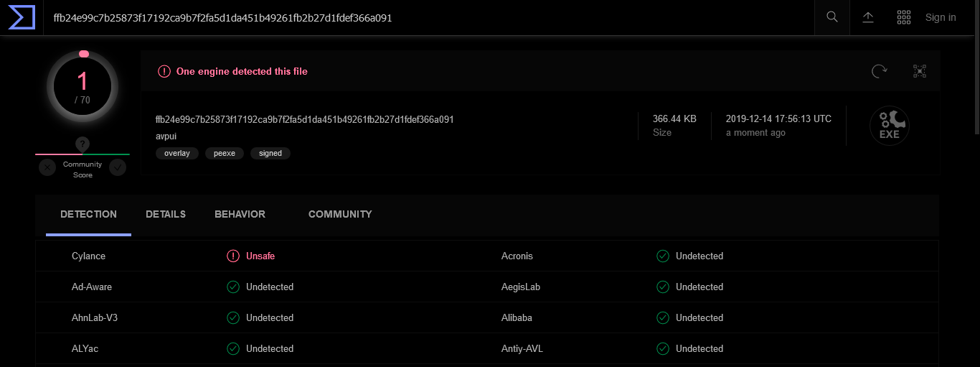The image size is (980, 367).
Task: Click the 'signed' tag
Action: [270, 153]
